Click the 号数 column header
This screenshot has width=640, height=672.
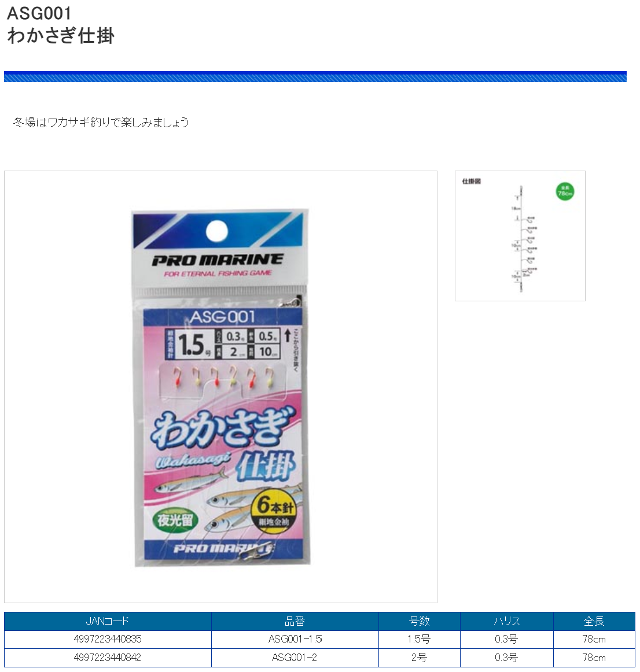click(419, 621)
